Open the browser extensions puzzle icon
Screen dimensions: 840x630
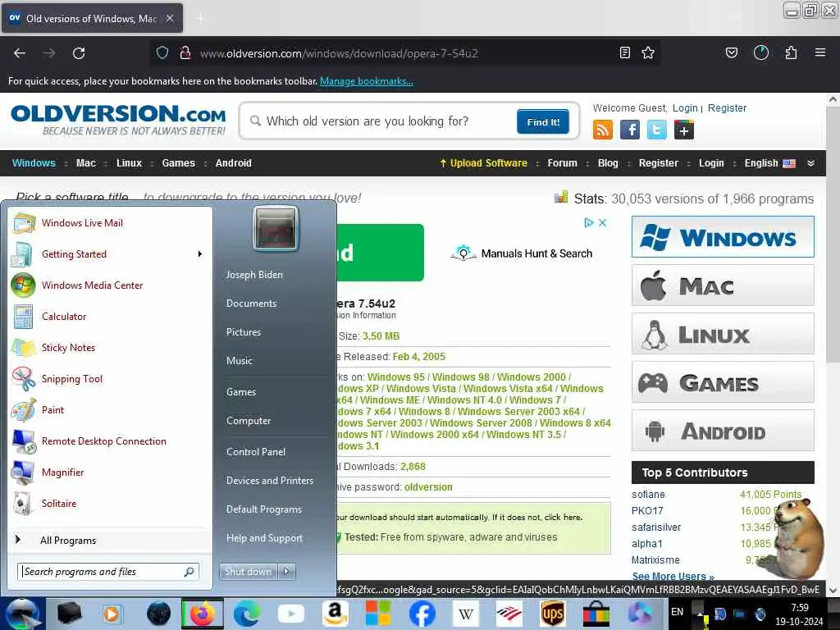(791, 52)
